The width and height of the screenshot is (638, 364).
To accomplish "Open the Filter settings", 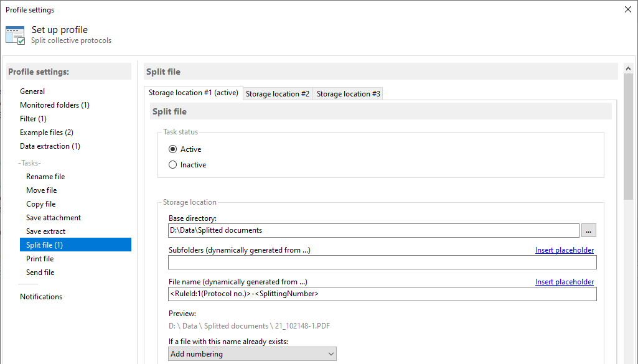I will point(33,118).
